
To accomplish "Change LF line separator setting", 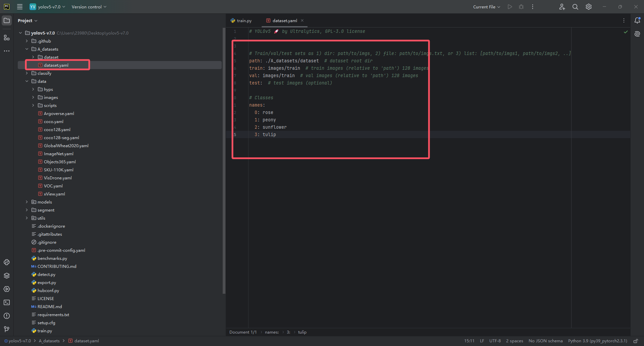I will pos(482,341).
